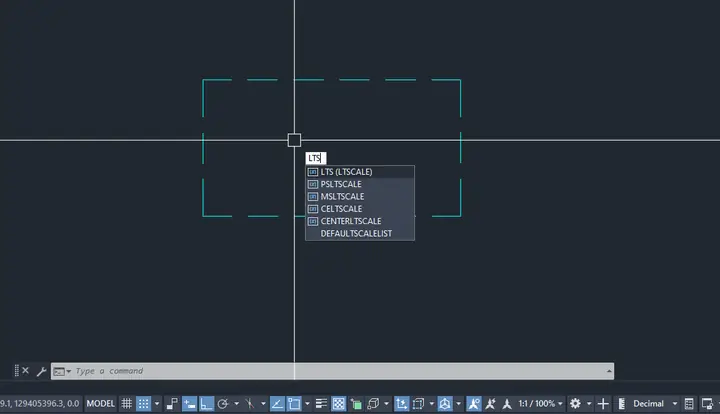Expand command history arrow on command line
This screenshot has width=720, height=414.
pyautogui.click(x=609, y=371)
